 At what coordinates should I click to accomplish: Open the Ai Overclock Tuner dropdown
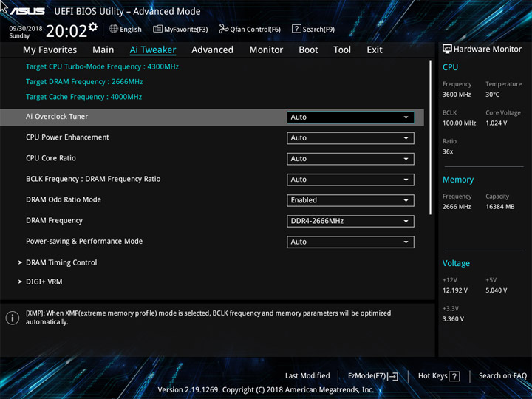[350, 117]
